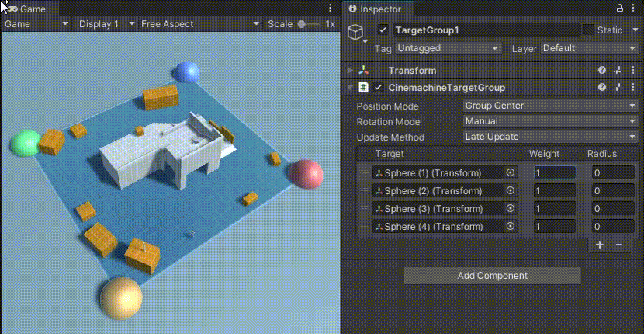The width and height of the screenshot is (644, 334).
Task: Open Update Method dropdown
Action: [x=550, y=137]
